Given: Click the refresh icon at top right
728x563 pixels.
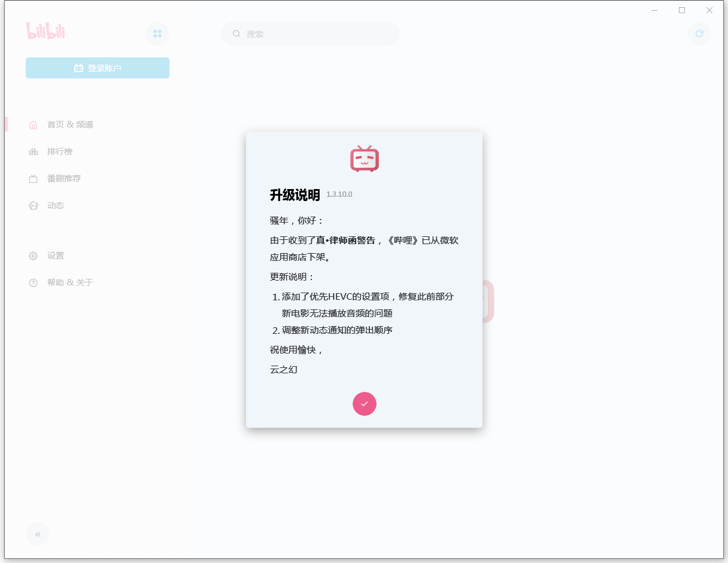Looking at the screenshot, I should tap(699, 34).
